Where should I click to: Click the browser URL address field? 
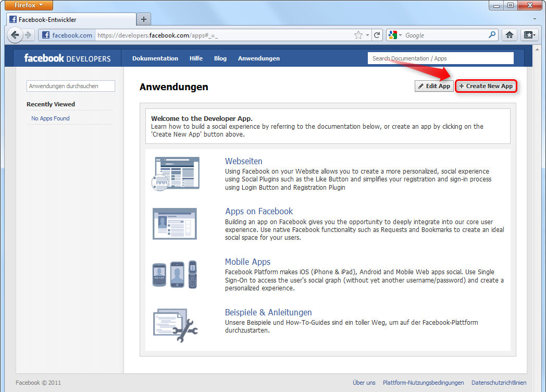pyautogui.click(x=223, y=35)
